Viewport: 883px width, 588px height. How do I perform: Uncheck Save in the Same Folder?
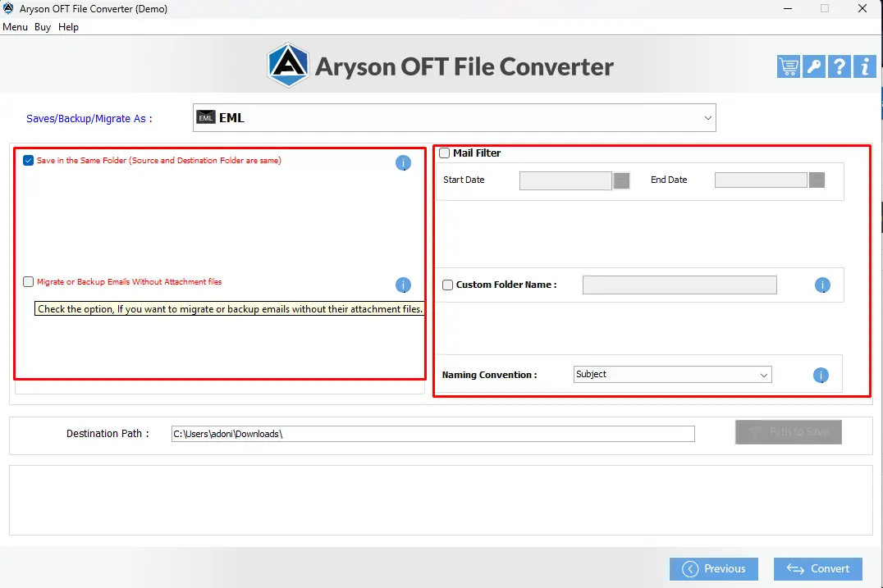pos(28,161)
